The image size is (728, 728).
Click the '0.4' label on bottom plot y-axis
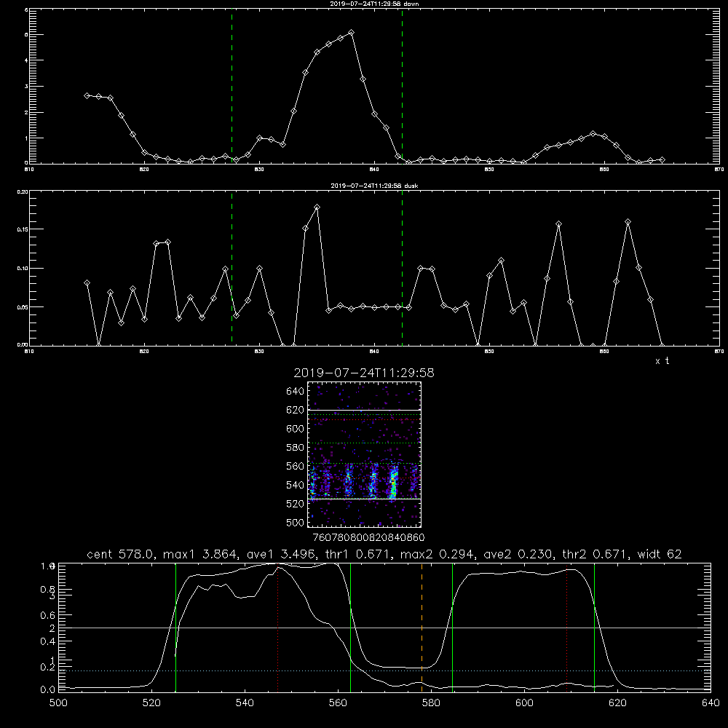point(48,641)
